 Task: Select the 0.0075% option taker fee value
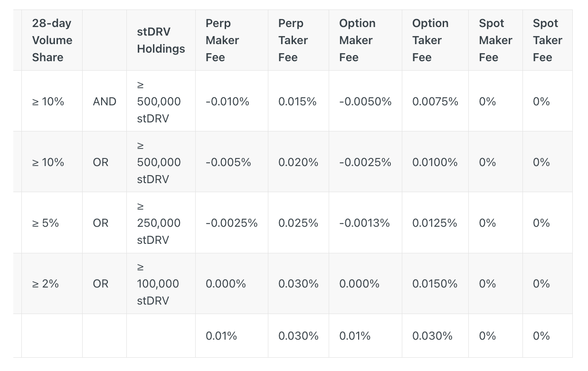pyautogui.click(x=436, y=101)
